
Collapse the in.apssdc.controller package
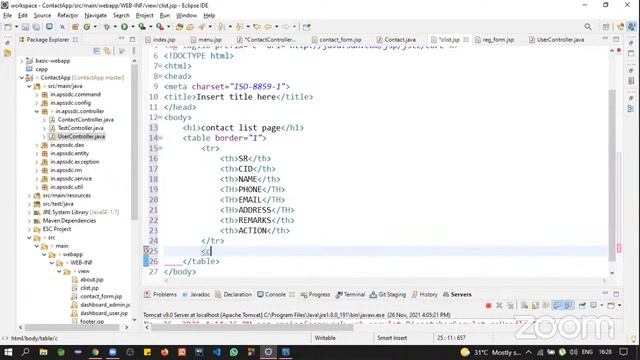(x=36, y=111)
